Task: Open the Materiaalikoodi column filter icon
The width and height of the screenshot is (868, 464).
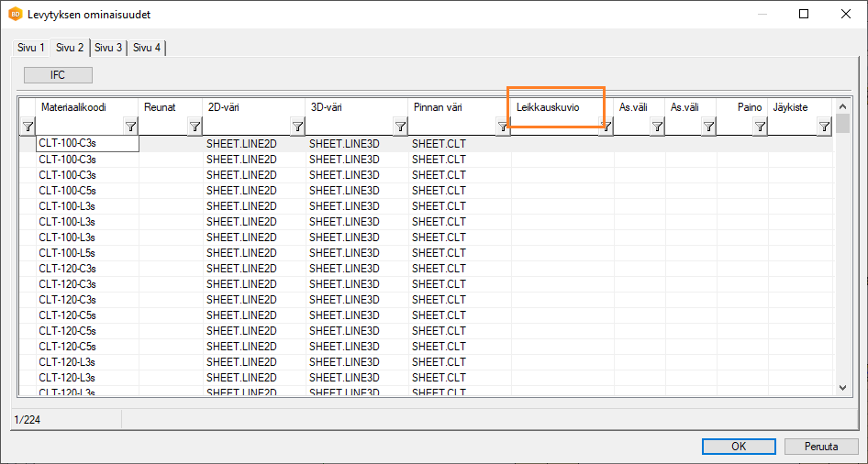Action: (x=131, y=127)
